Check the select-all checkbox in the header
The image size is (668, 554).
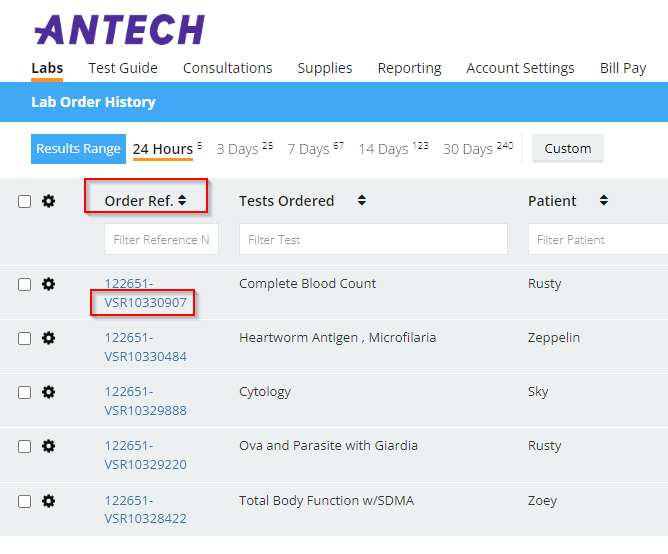click(x=25, y=201)
